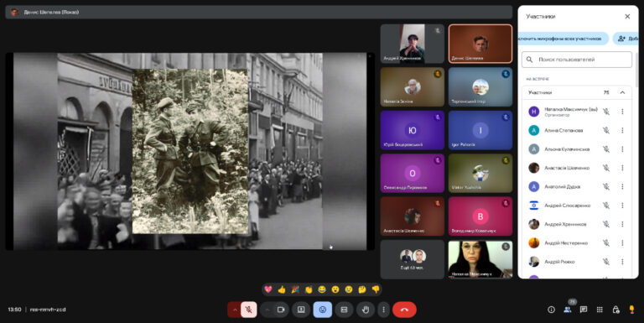This screenshot has width=644, height=323.
Task: Send the party popper reaction
Action: (x=295, y=289)
